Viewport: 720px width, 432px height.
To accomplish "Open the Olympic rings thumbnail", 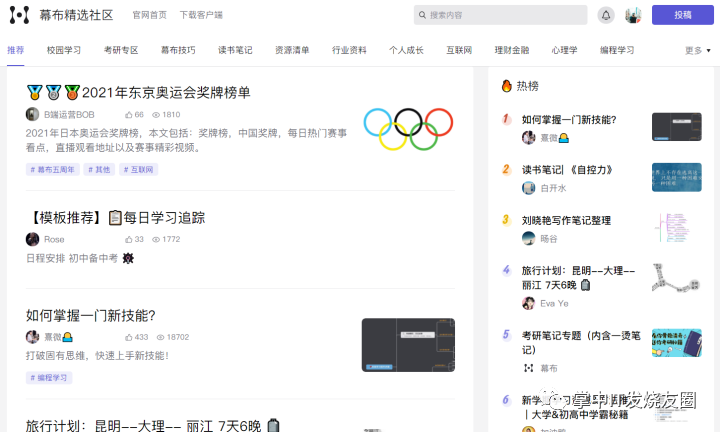I will coord(408,129).
